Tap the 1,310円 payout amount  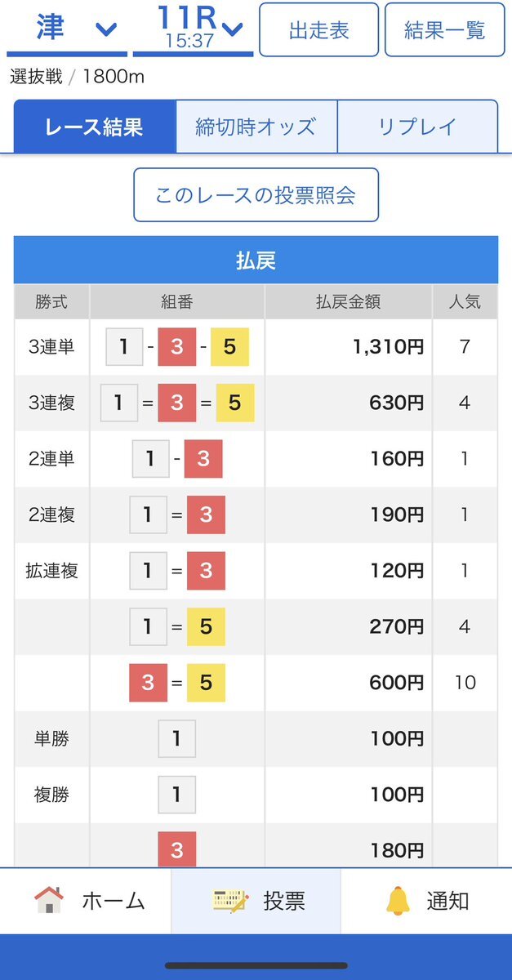point(388,347)
